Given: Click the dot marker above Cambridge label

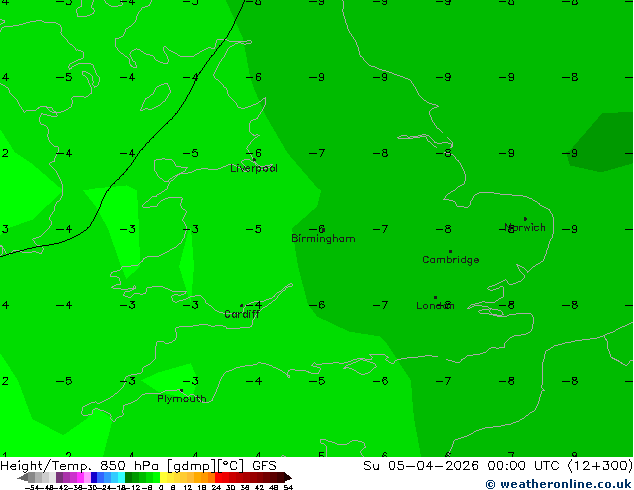Looking at the screenshot, I should pos(450,251).
